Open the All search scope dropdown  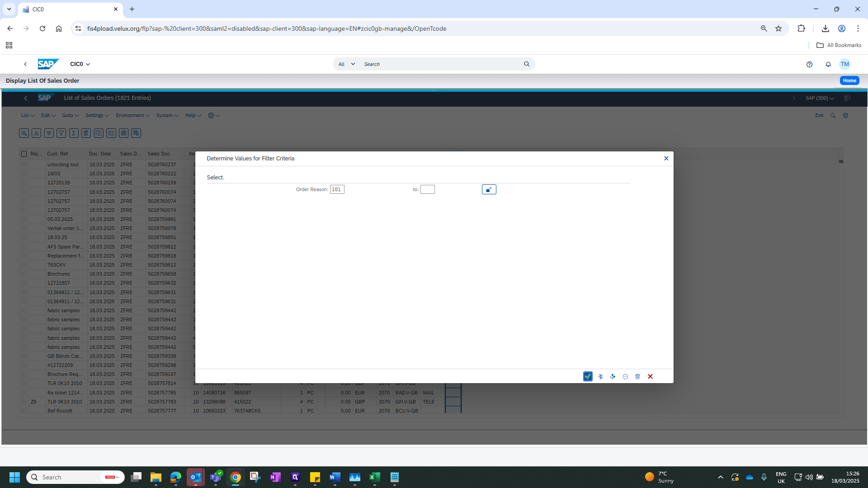(347, 64)
